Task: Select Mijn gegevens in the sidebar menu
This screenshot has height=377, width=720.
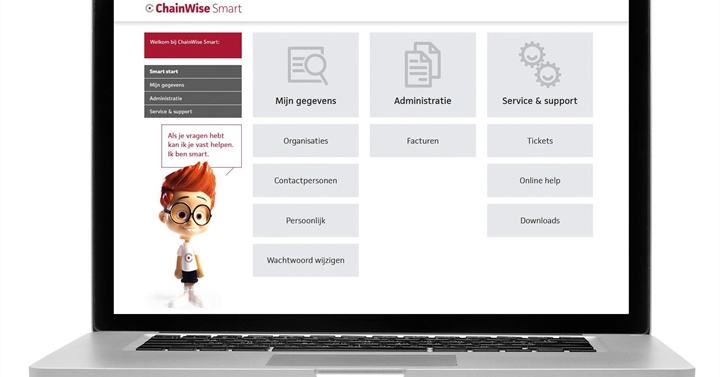Action: point(193,85)
